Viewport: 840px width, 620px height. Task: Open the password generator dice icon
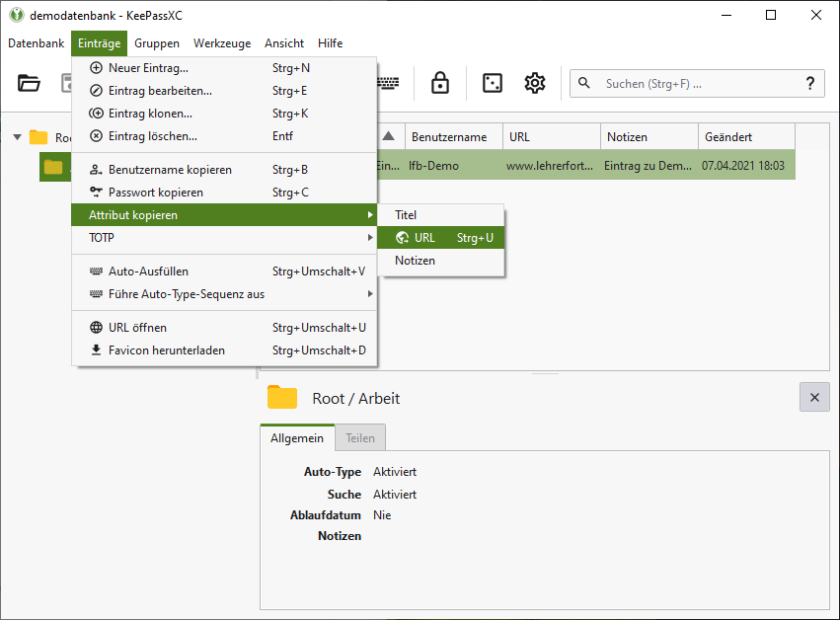pos(492,84)
